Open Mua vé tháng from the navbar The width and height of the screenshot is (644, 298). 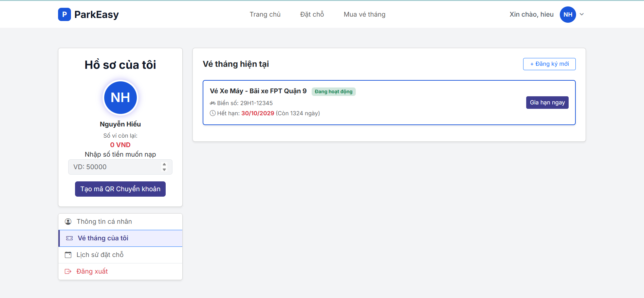click(x=364, y=15)
